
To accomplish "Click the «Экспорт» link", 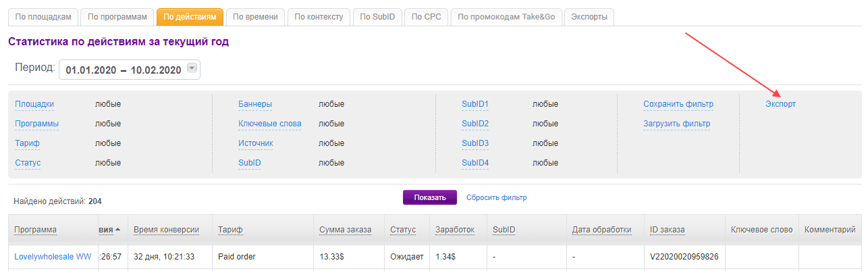I will [780, 104].
